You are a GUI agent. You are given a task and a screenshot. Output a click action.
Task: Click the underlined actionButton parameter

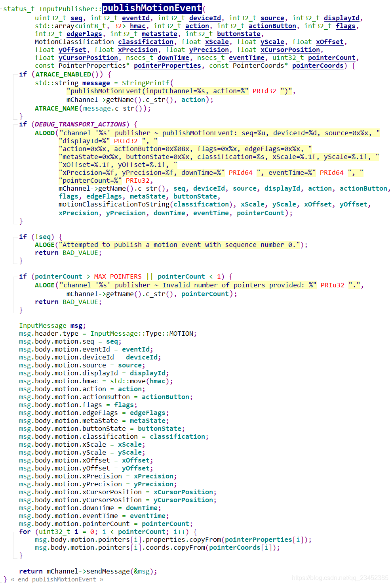click(x=272, y=26)
